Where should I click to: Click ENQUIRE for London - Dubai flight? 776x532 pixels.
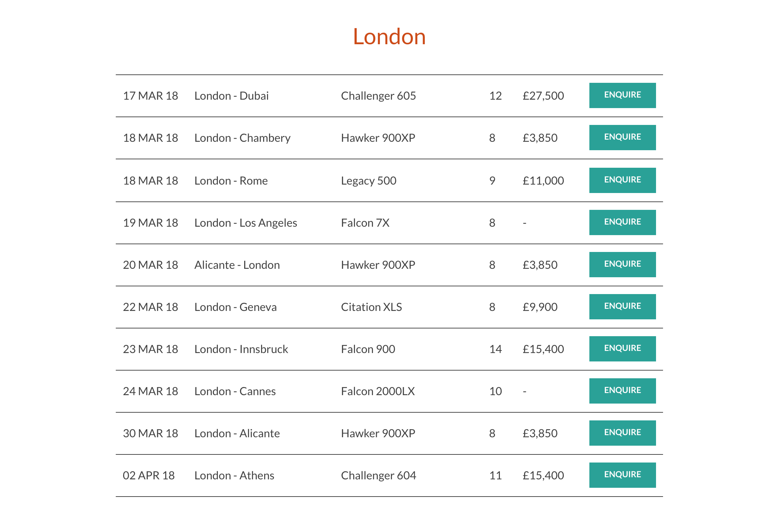click(x=622, y=95)
